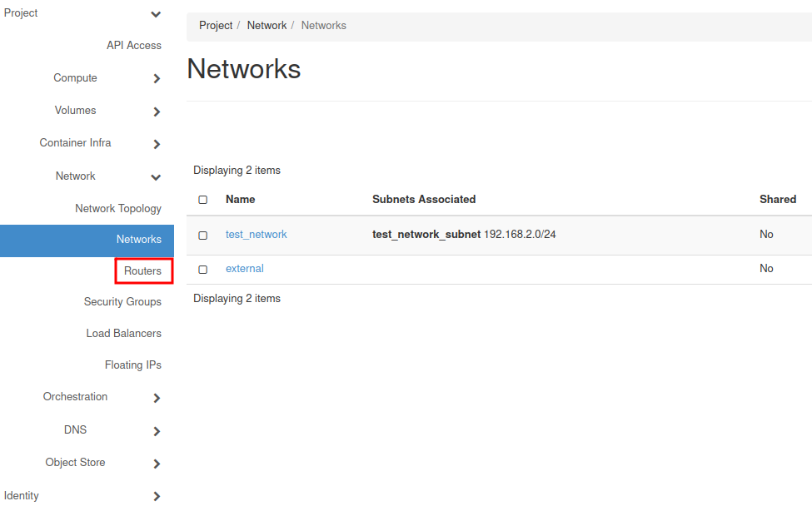Collapse the Network section chevron

pyautogui.click(x=156, y=177)
